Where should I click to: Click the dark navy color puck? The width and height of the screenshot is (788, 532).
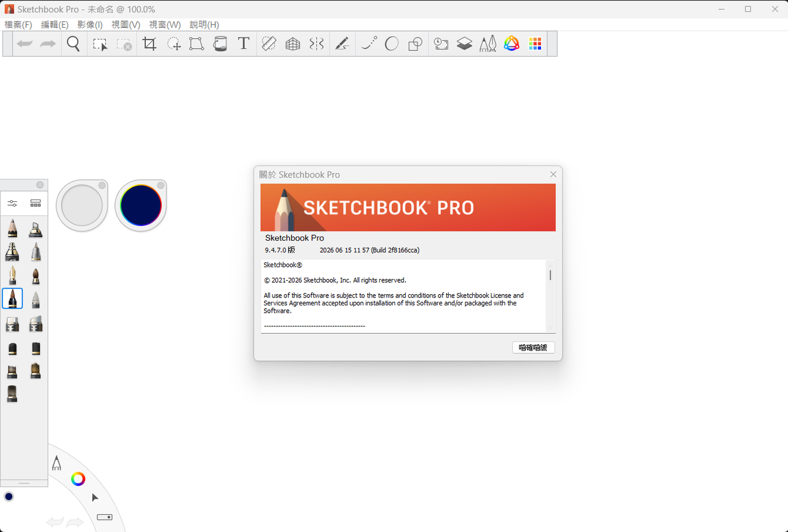point(141,205)
